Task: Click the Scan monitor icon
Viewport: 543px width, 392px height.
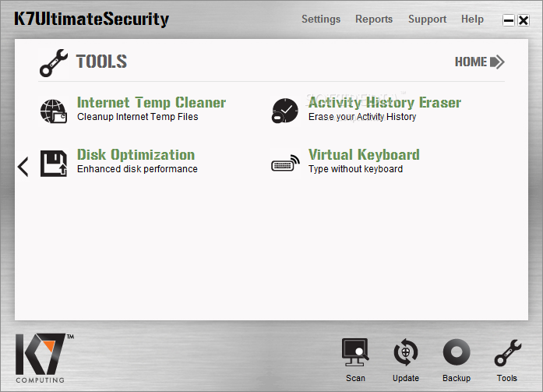Action: click(x=355, y=352)
